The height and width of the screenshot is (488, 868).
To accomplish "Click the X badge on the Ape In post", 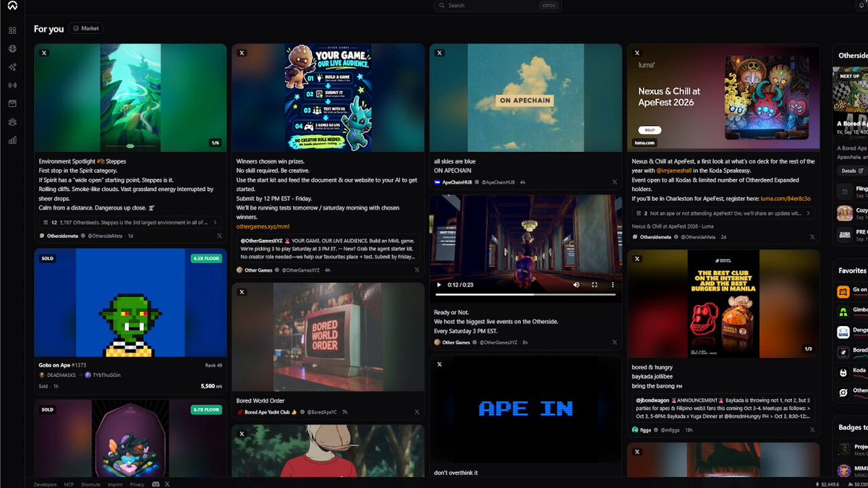I will pyautogui.click(x=439, y=364).
